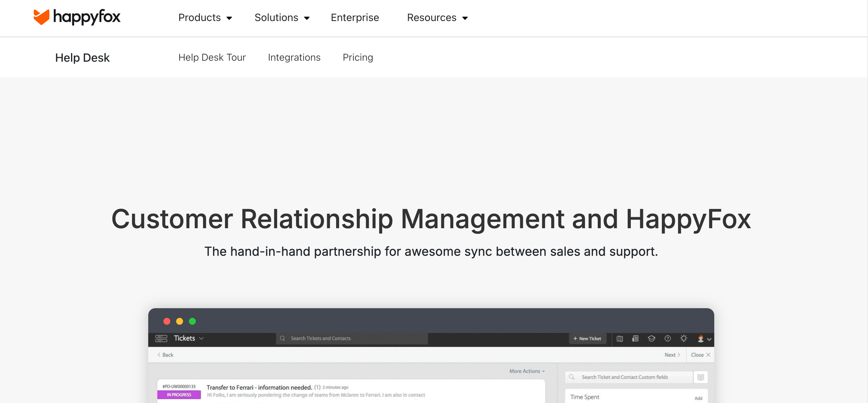
Task: Click the magnifier icon in ticket search
Action: pyautogui.click(x=282, y=339)
